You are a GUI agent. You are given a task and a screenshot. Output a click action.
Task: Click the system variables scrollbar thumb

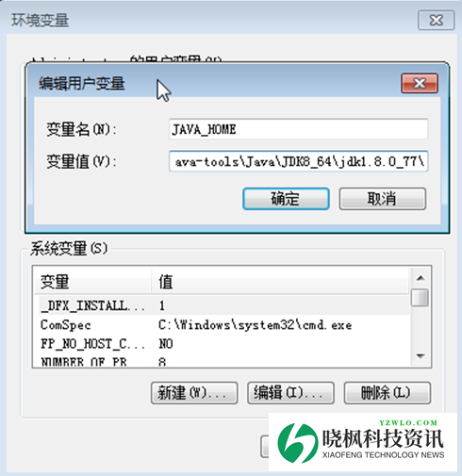point(421,297)
